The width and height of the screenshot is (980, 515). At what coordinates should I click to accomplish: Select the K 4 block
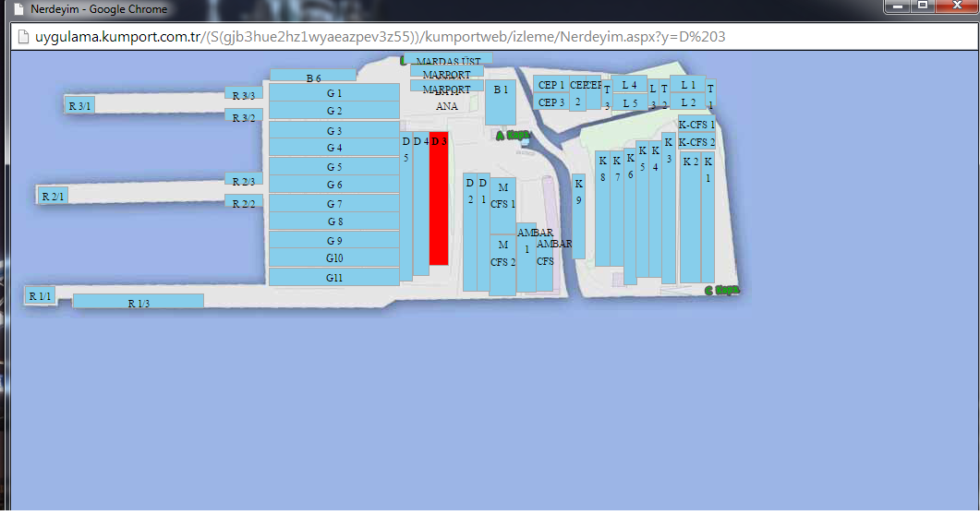point(655,210)
